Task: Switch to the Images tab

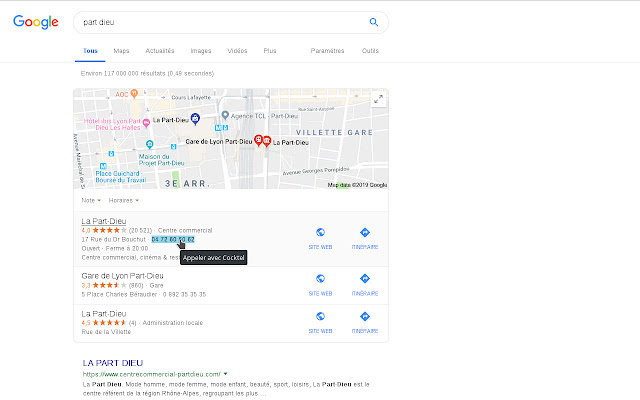Action: point(201,51)
